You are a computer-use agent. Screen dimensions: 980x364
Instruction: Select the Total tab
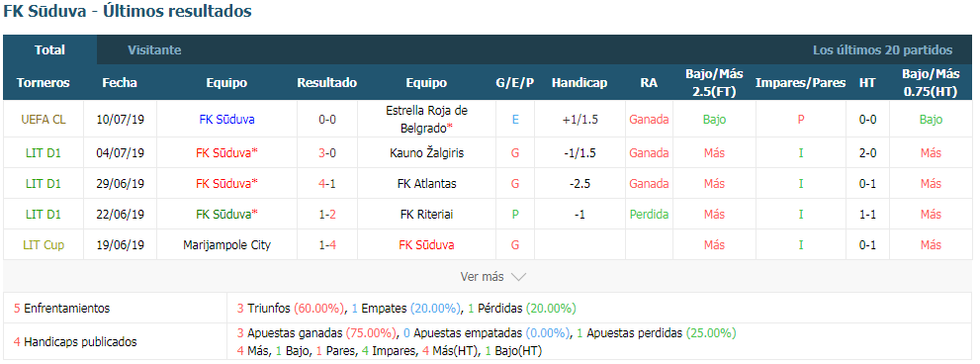tap(50, 50)
